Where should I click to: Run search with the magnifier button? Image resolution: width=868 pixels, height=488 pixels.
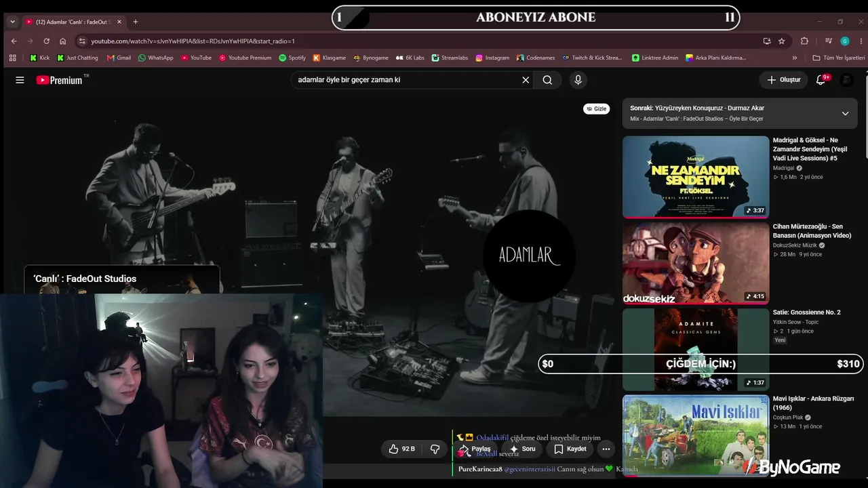547,80
